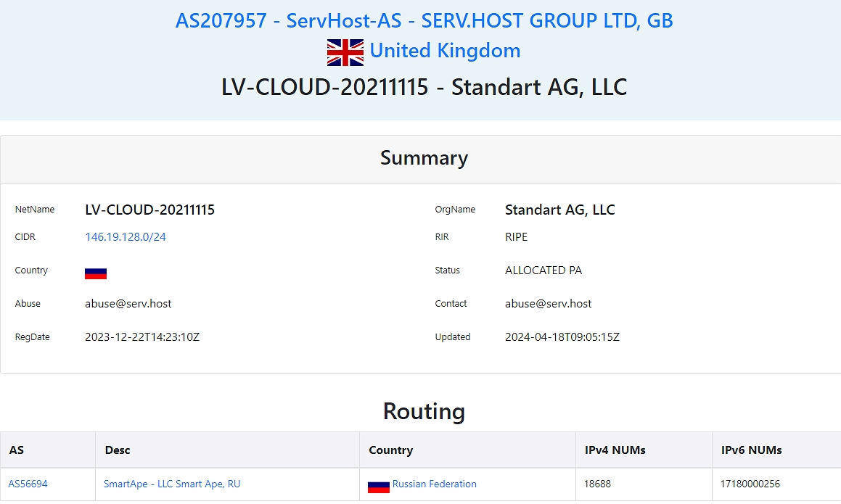
Task: Click the Desc column header
Action: click(118, 450)
